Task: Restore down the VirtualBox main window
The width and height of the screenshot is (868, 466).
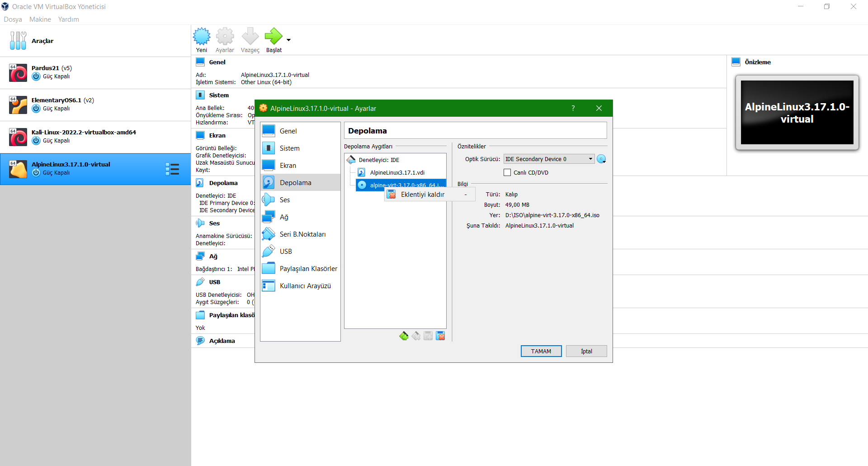Action: [827, 6]
